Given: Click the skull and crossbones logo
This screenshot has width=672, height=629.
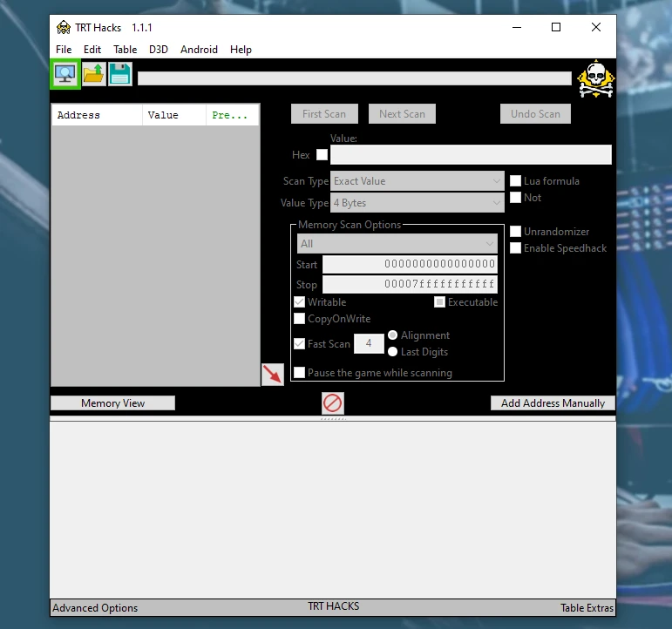Looking at the screenshot, I should [x=596, y=79].
